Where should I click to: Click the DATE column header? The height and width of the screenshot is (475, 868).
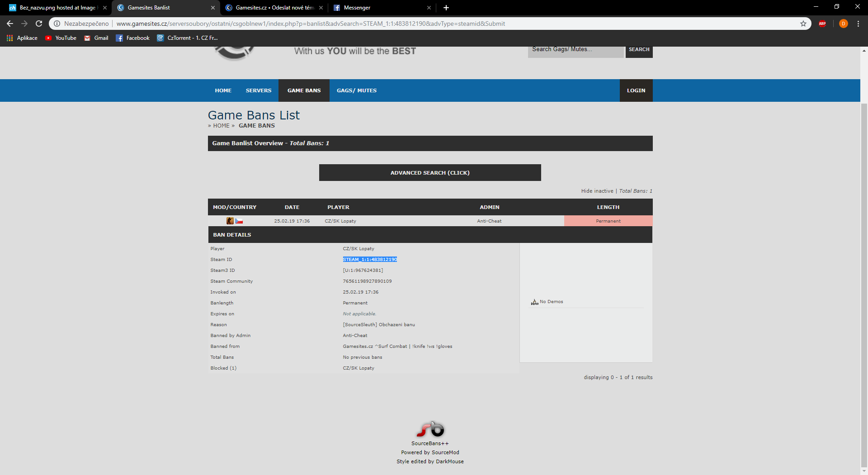tap(292, 207)
